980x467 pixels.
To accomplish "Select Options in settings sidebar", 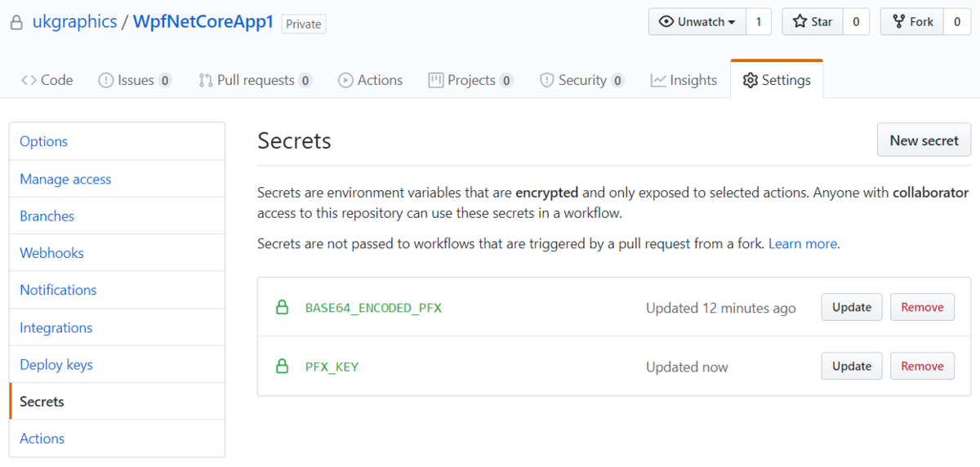I will tap(117, 141).
